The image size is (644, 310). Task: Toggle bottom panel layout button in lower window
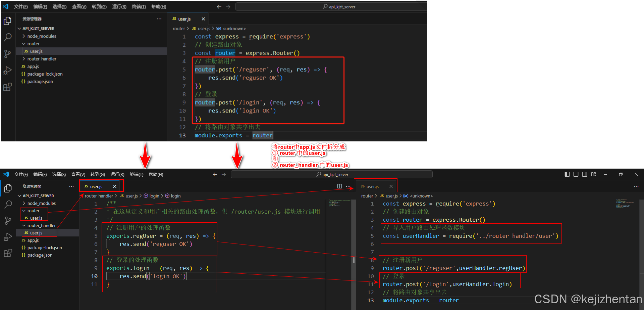click(576, 174)
